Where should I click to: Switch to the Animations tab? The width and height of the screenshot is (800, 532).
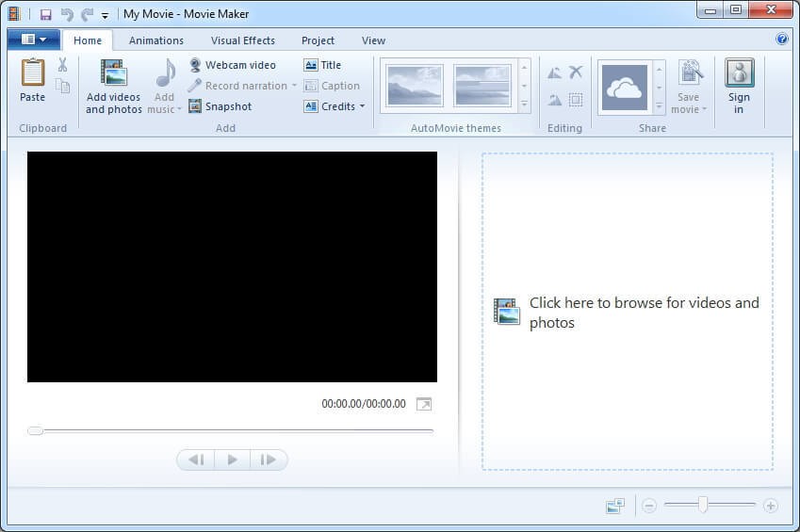coord(156,40)
